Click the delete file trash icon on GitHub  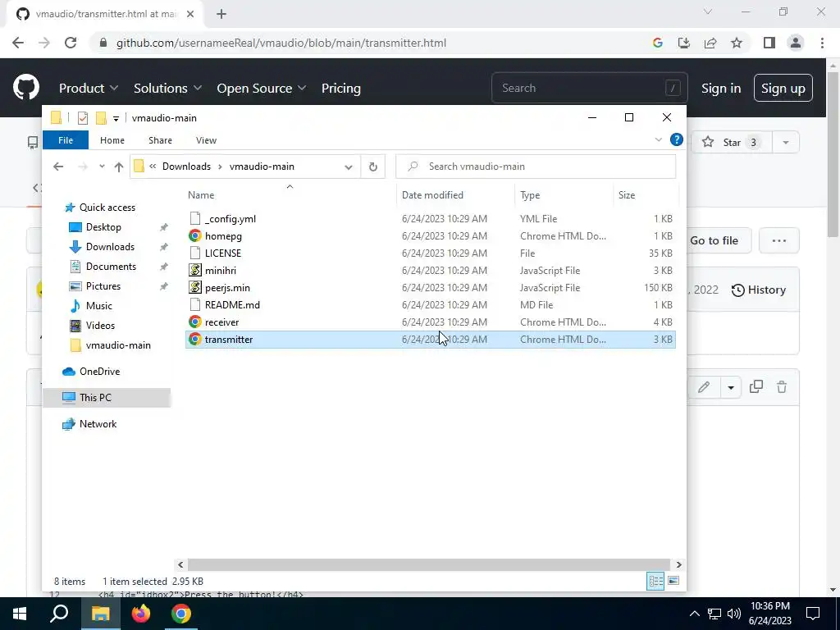(x=782, y=387)
